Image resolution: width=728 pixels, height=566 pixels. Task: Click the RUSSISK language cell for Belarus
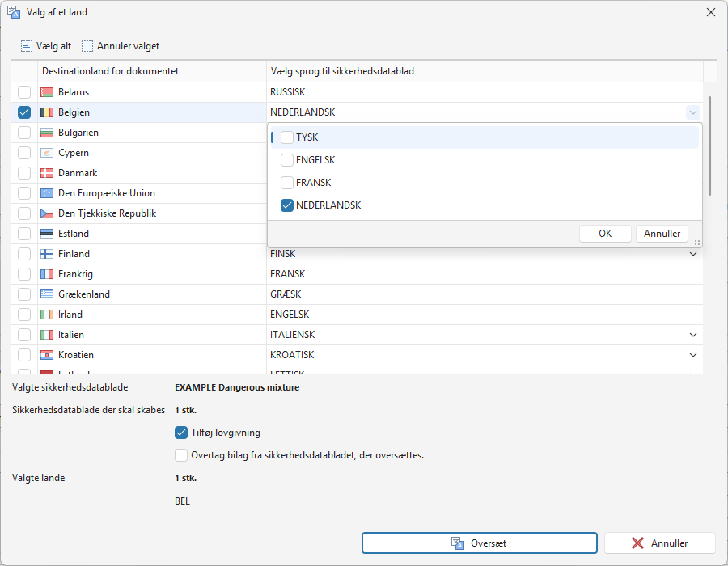[x=485, y=92]
